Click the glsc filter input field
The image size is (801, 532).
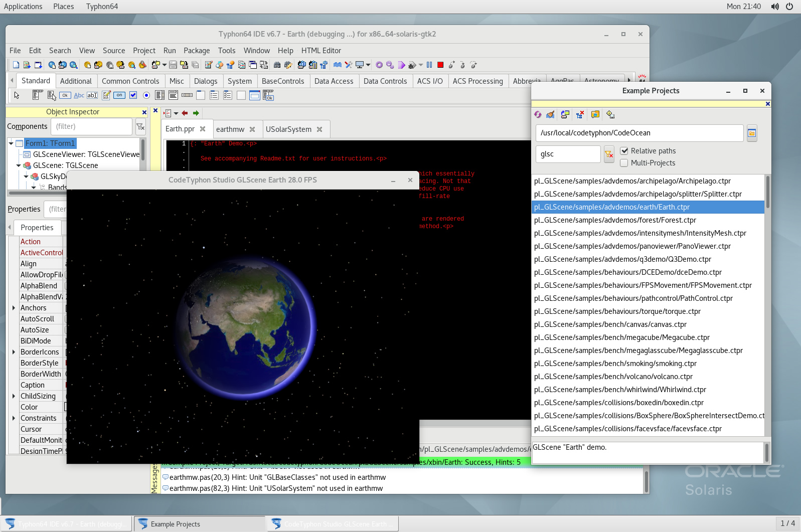[x=568, y=154]
